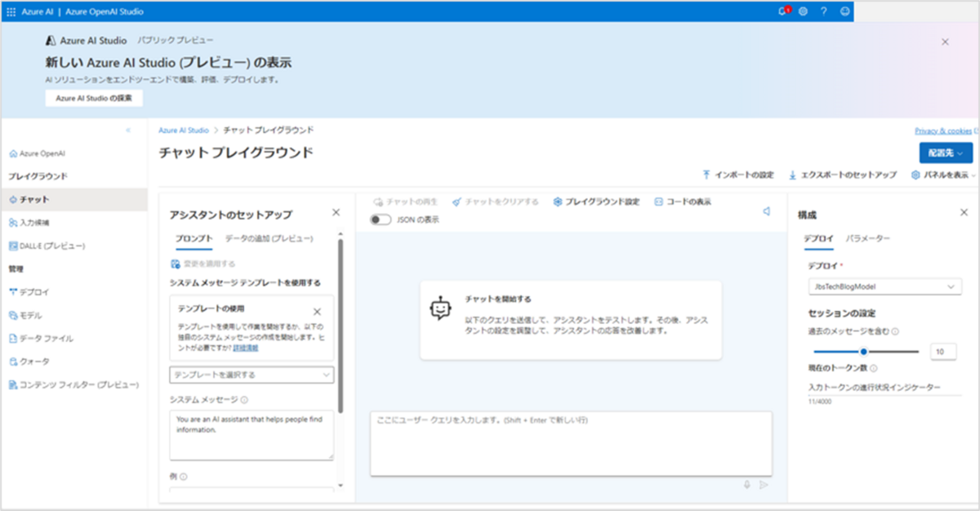Dismiss the Azure AI Studio preview banner
Screen dimensions: 980x511
[x=945, y=41]
